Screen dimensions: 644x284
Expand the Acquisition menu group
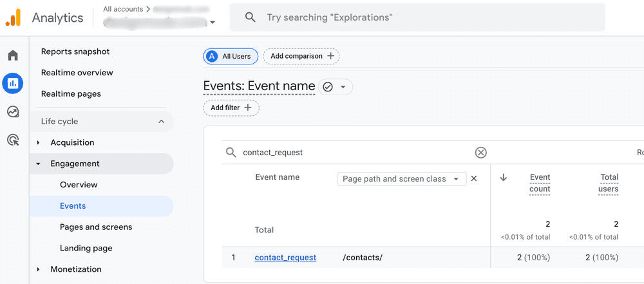pos(39,142)
